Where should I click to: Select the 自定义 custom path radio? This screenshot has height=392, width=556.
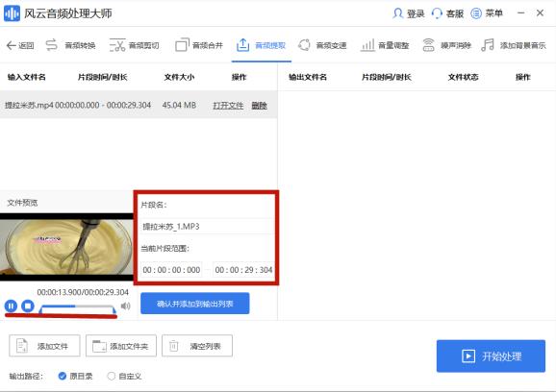112,376
